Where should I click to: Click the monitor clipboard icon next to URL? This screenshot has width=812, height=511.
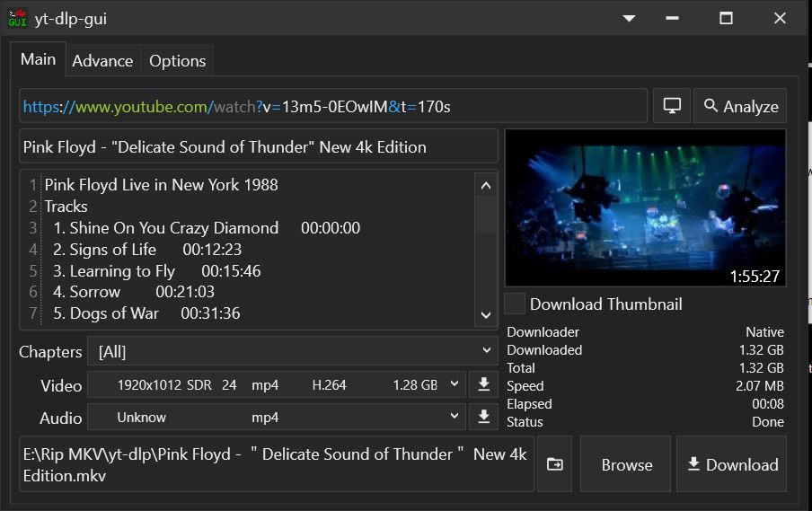[x=672, y=106]
